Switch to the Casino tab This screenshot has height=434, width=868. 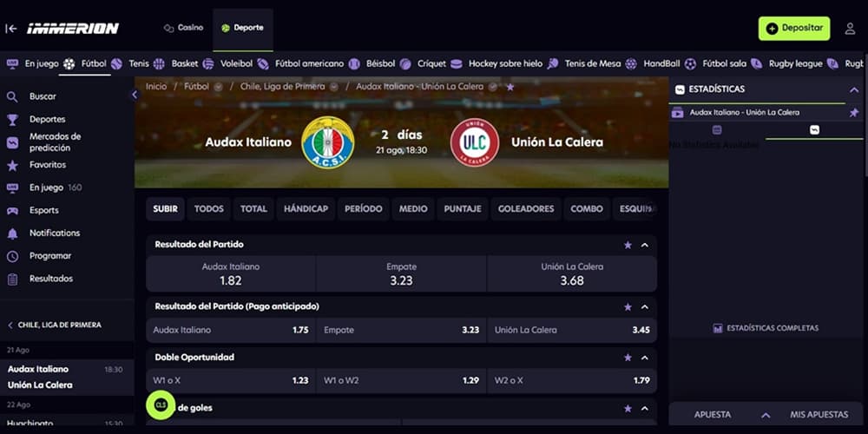184,28
